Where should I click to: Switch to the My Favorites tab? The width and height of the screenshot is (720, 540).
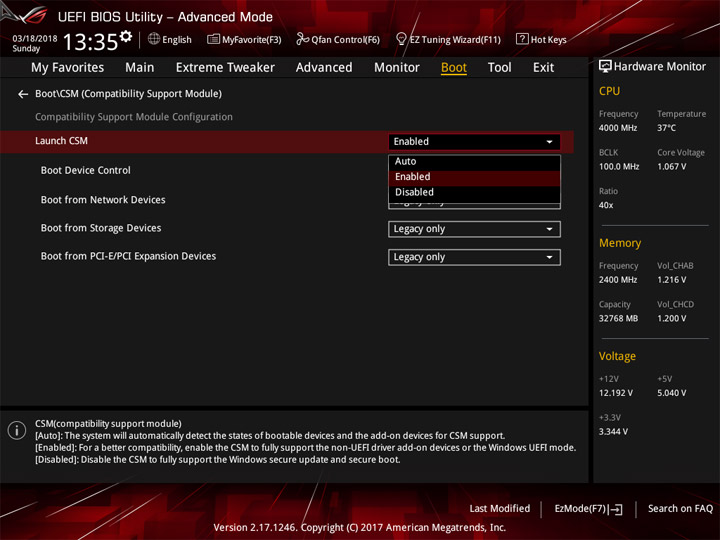(x=68, y=68)
